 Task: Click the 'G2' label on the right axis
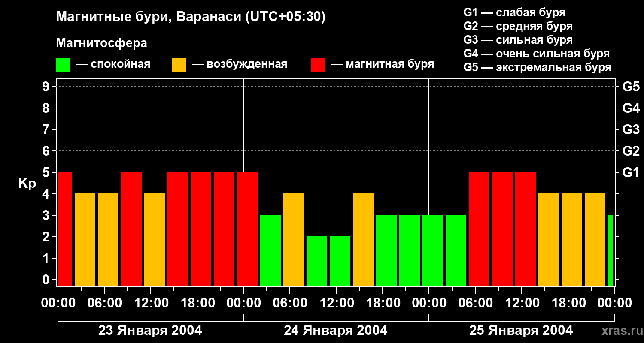631,151
